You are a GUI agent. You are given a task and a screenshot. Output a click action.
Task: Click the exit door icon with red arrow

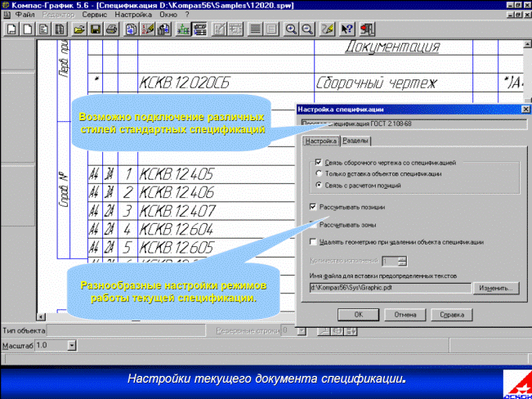point(367,29)
